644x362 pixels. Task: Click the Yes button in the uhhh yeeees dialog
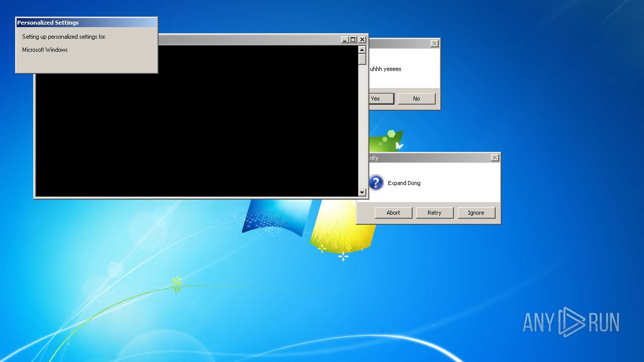coord(381,99)
